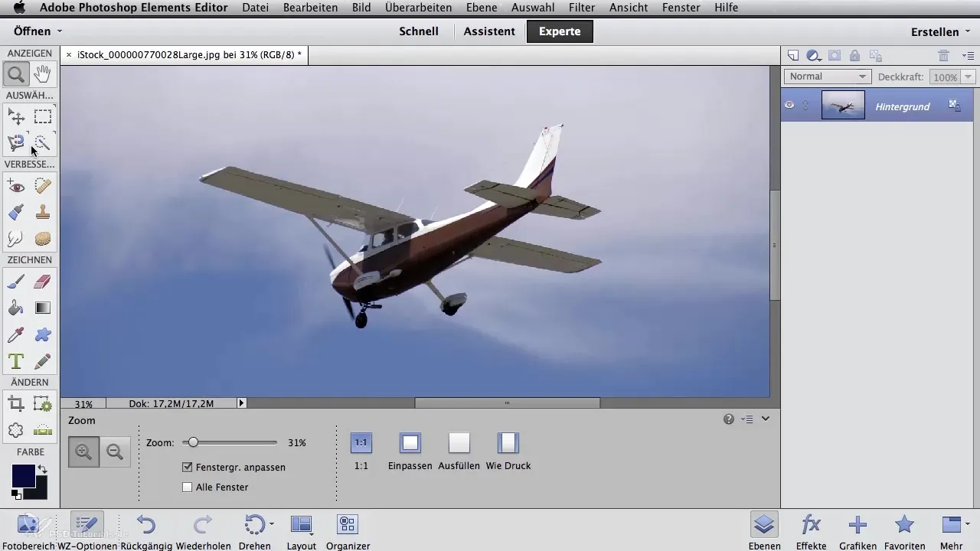Select the Brush tool
Image resolution: width=980 pixels, height=551 pixels.
[x=16, y=282]
